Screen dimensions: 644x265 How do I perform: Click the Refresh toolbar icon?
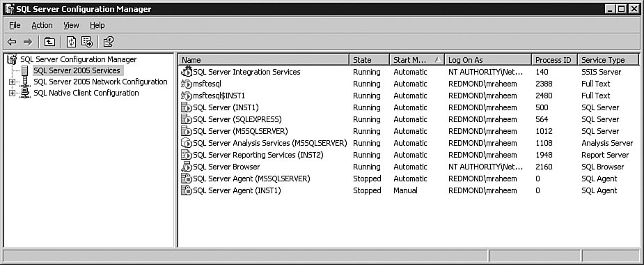[x=72, y=42]
